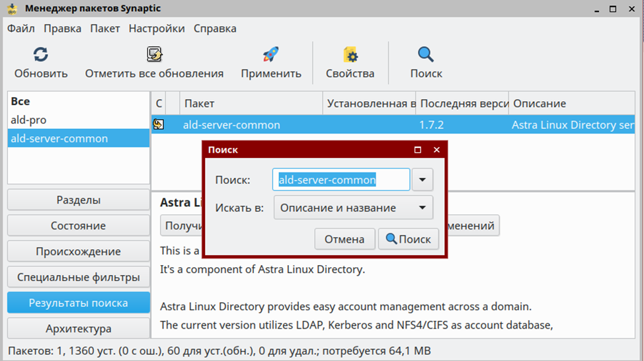Select ald-pro in the search list
Image resolution: width=644 pixels, height=361 pixels.
[x=79, y=120]
